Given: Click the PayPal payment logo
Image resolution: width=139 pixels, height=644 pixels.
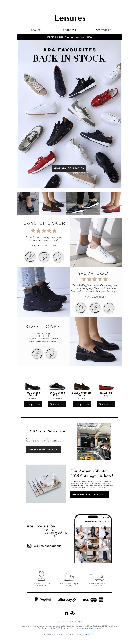Looking at the screenshot, I should coord(43,599).
